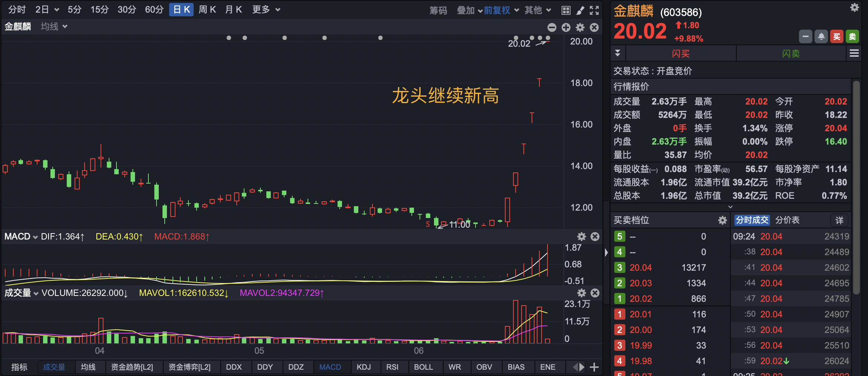Select the WR indicator tab

click(454, 367)
